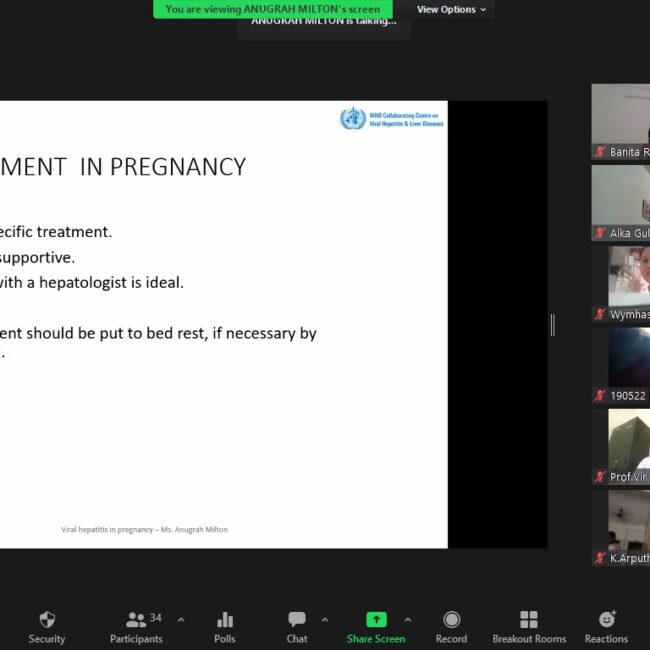Expand the Share Screen options arrow
Image resolution: width=650 pixels, height=650 pixels.
tap(407, 620)
